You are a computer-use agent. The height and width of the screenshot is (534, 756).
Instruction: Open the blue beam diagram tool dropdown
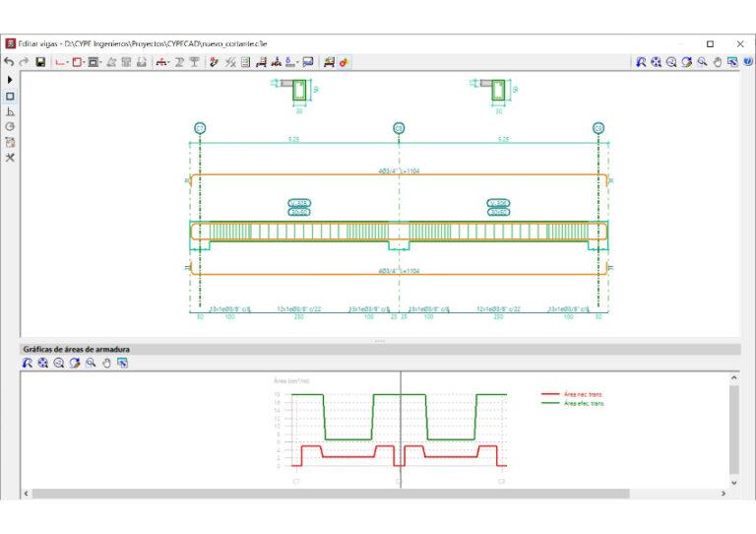[x=291, y=62]
